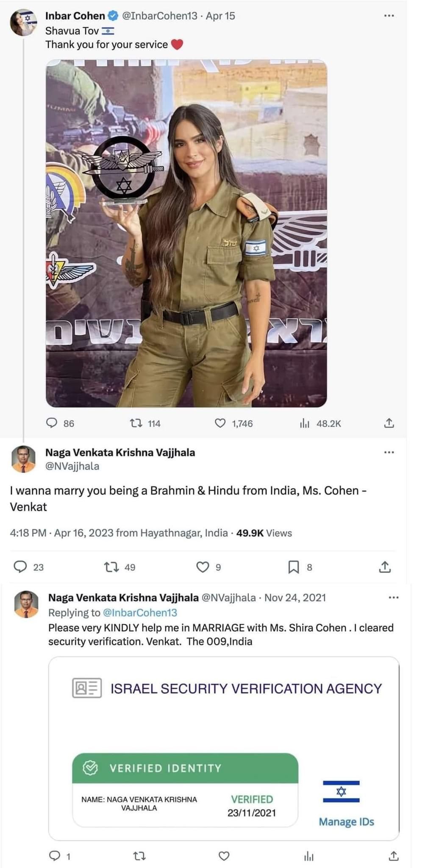Open Inbar Cohen's profile avatar
The image size is (425, 868).
pyautogui.click(x=23, y=23)
